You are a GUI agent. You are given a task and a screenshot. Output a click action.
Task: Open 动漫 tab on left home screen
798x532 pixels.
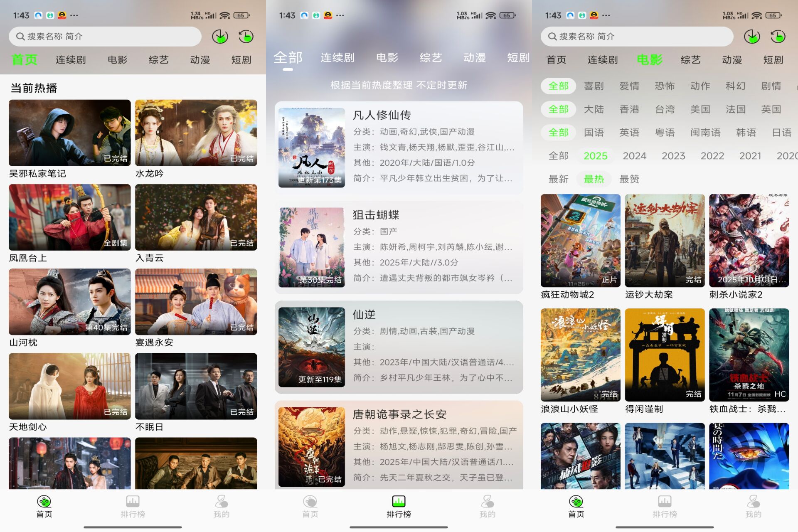pos(200,60)
